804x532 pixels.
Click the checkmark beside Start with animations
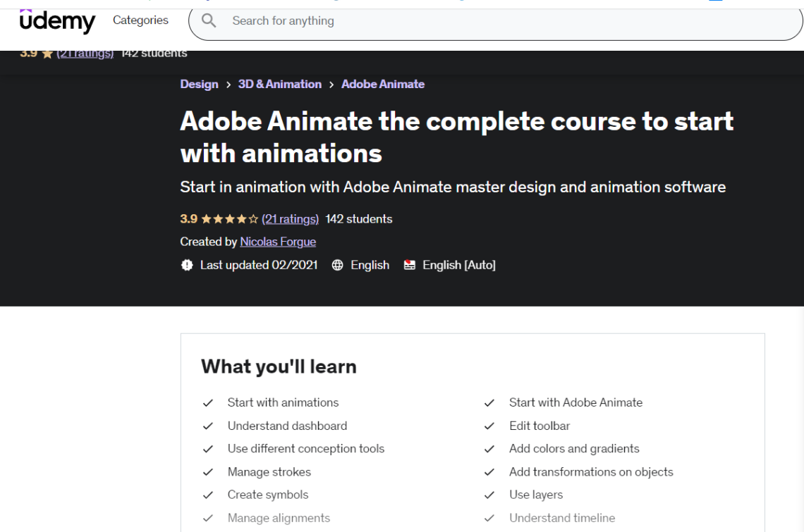click(208, 402)
